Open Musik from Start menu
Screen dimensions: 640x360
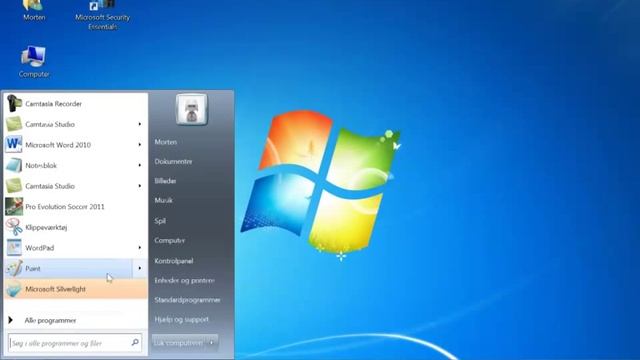point(163,200)
